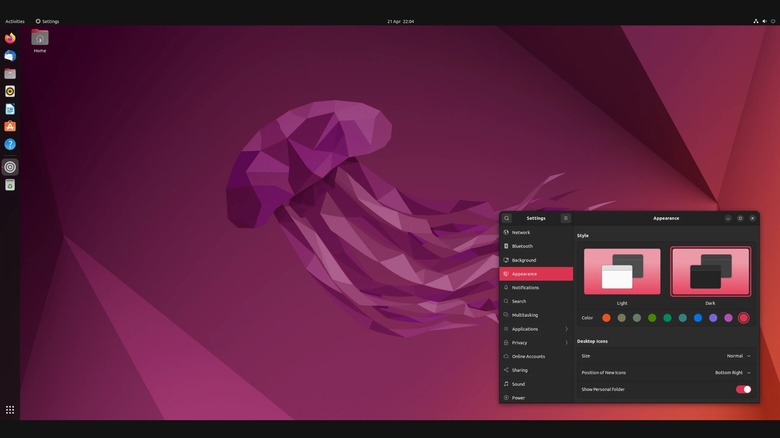Open the Power settings panel
This screenshot has width=780, height=438.
coord(536,397)
